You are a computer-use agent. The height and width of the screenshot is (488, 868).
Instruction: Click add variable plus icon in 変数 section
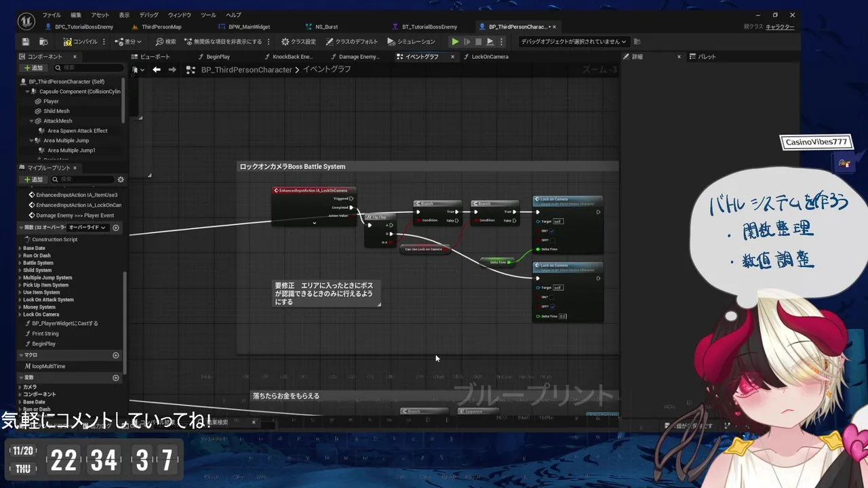pos(116,378)
